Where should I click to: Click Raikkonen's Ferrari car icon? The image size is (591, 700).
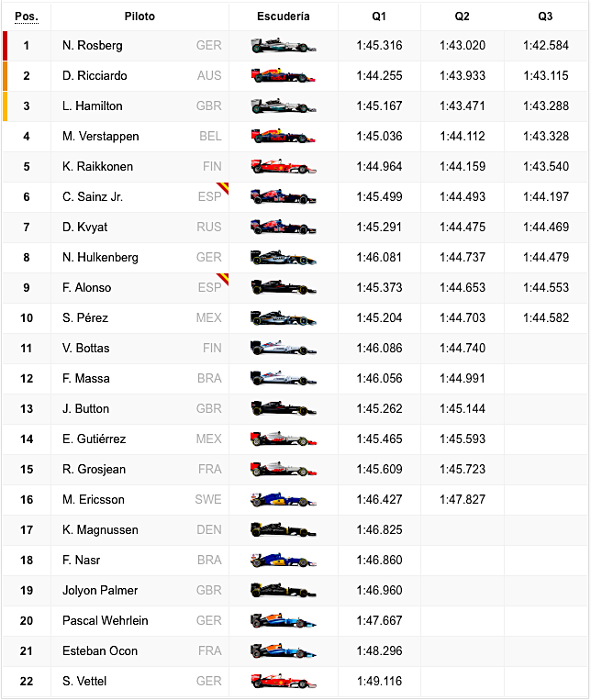click(284, 167)
